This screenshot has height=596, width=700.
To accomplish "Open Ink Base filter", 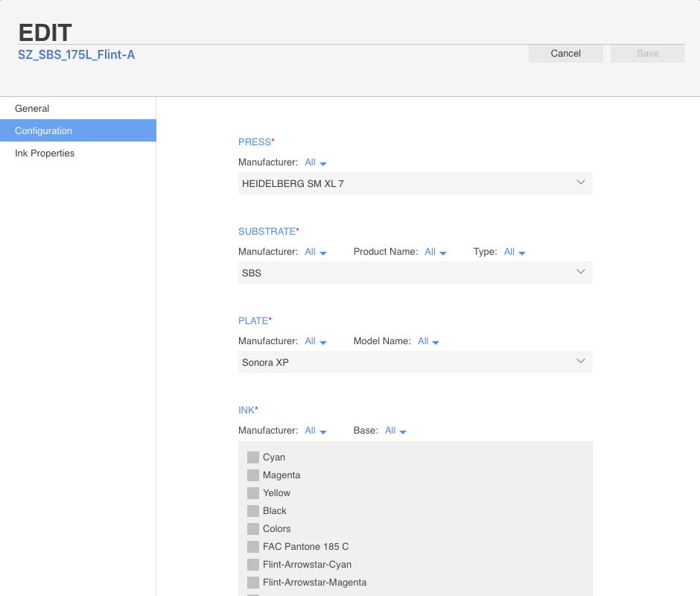I will coord(395,431).
